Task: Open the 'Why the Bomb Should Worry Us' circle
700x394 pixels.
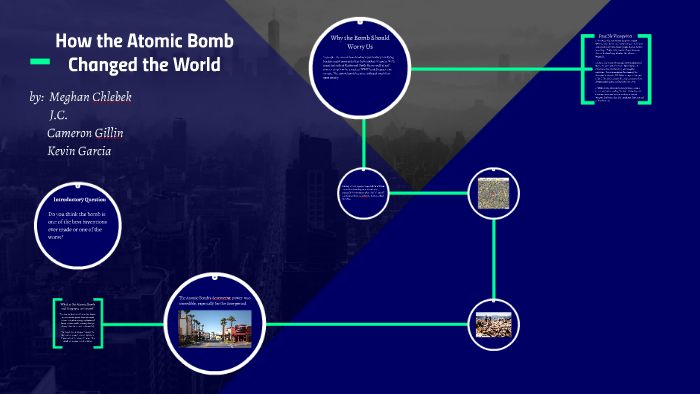Action: click(x=360, y=68)
